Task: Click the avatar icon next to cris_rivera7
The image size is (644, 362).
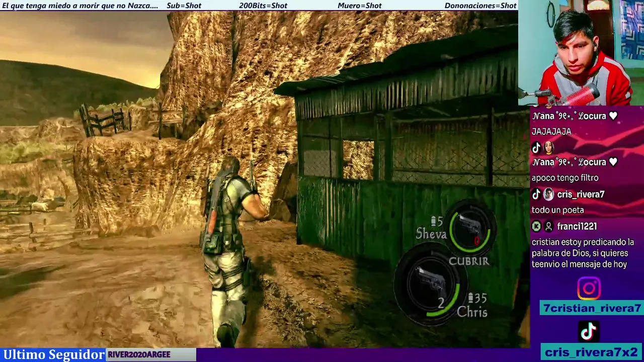Action: click(548, 194)
